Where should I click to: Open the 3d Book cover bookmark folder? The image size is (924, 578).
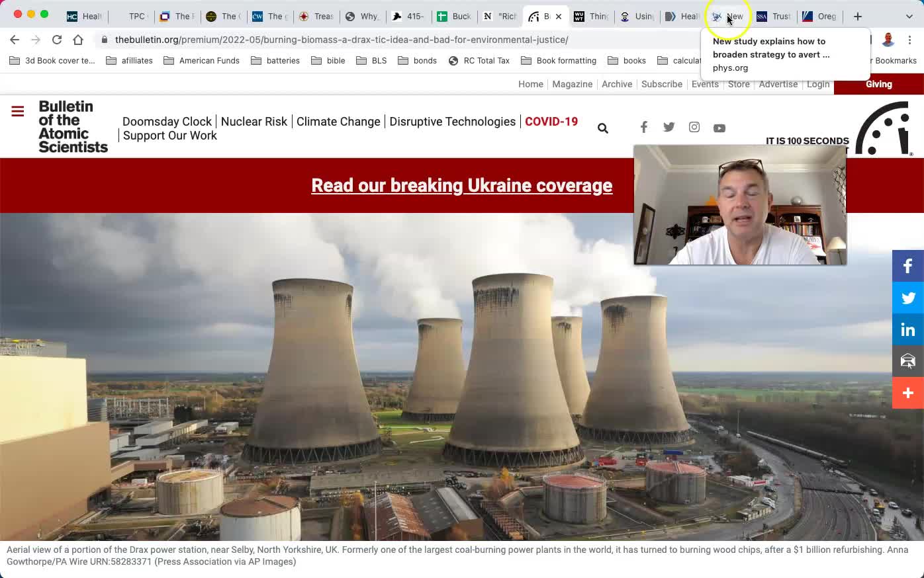(x=52, y=61)
